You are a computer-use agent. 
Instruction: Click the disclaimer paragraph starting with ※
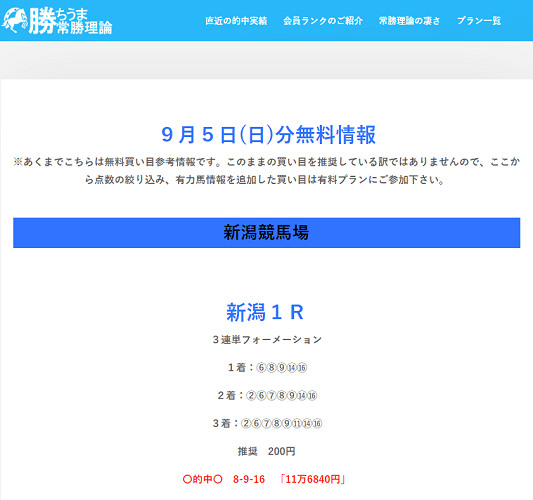(266, 170)
